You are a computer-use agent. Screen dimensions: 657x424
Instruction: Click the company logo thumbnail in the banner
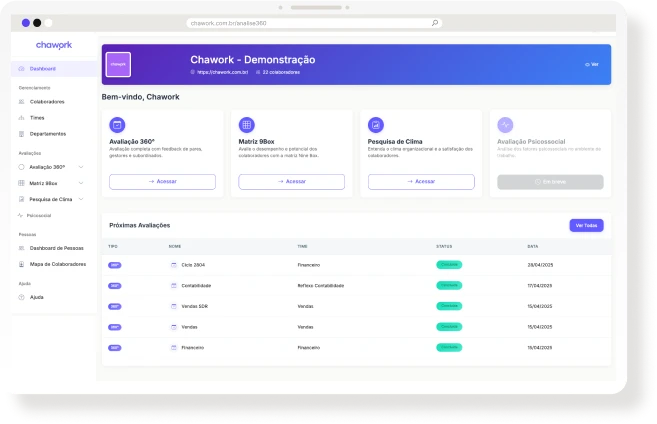(118, 65)
